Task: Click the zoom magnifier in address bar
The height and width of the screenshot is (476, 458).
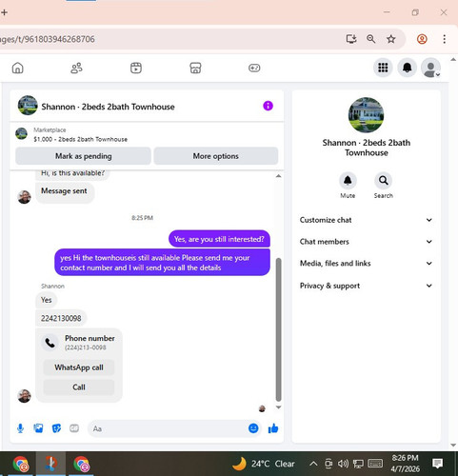Action: 371,39
